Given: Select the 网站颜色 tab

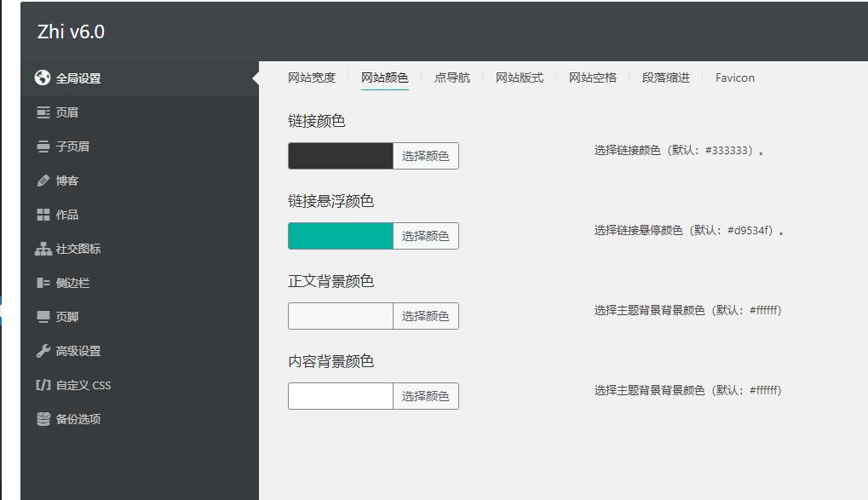Looking at the screenshot, I should (x=385, y=78).
